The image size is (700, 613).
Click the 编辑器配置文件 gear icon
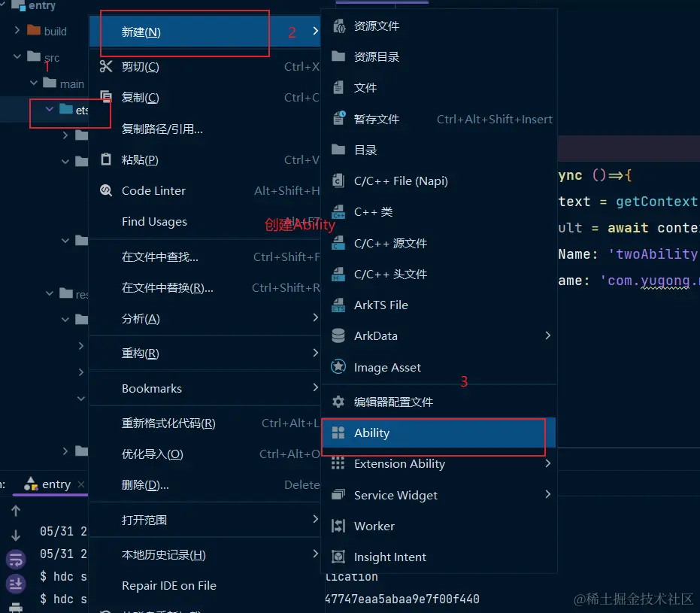[x=338, y=402]
